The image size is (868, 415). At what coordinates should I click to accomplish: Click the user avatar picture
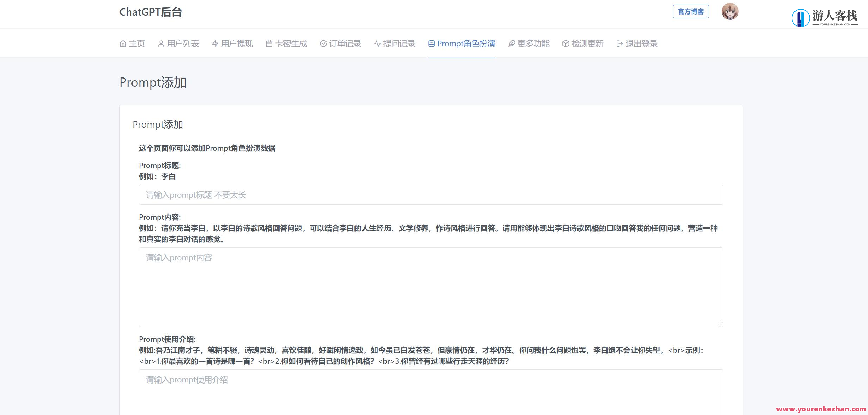click(x=730, y=11)
